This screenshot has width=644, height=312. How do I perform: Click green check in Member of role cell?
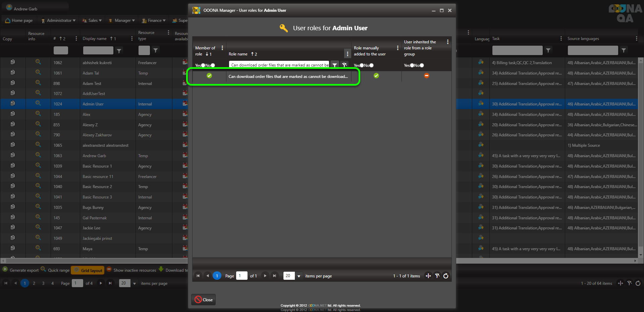coord(209,76)
